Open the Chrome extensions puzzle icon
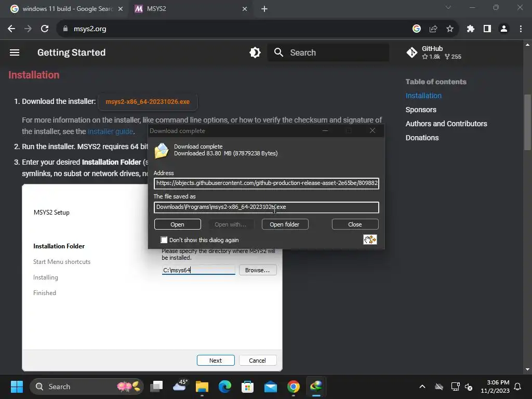This screenshot has width=532, height=399. 470,29
